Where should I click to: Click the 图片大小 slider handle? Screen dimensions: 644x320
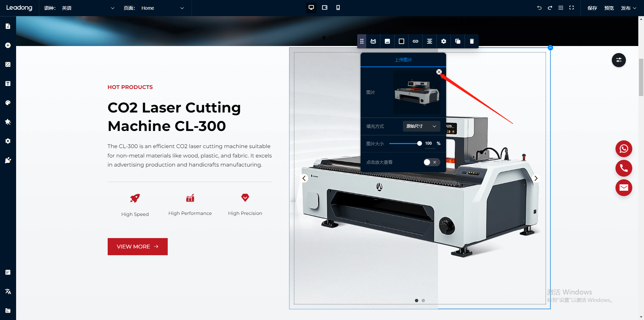(x=419, y=143)
